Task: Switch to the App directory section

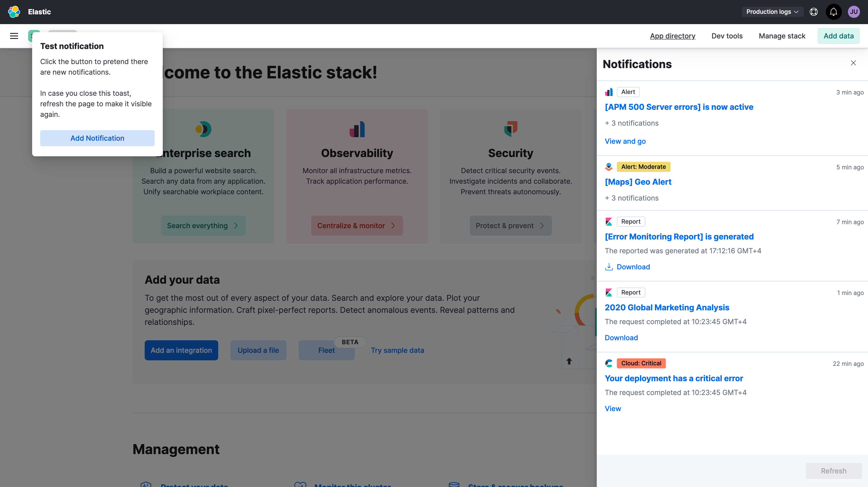Action: pos(673,36)
